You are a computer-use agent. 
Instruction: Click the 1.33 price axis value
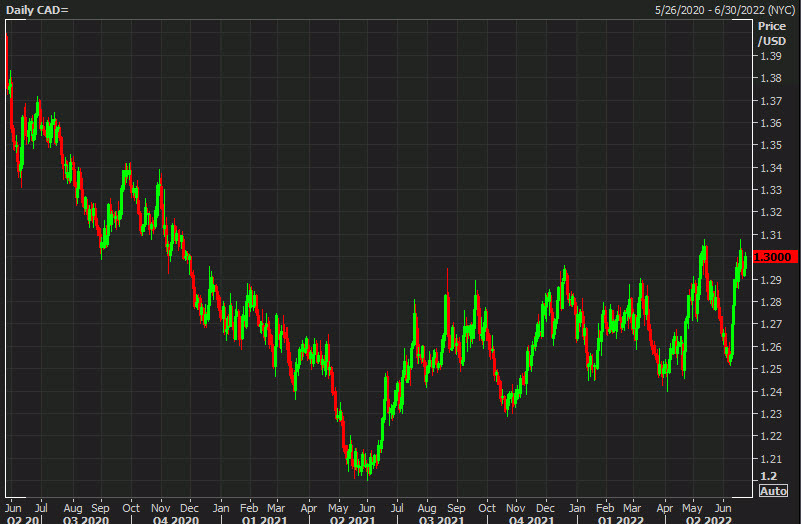click(770, 190)
